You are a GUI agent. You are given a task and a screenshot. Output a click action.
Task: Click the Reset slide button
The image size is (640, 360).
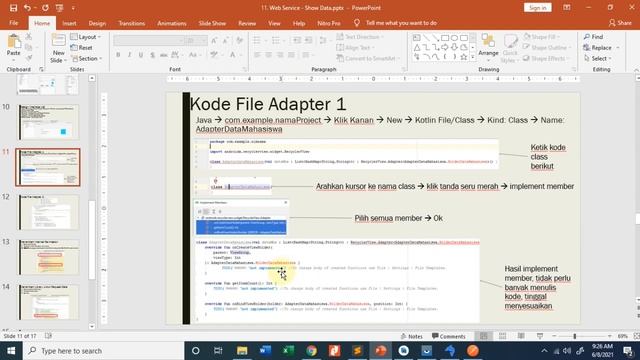pos(81,47)
